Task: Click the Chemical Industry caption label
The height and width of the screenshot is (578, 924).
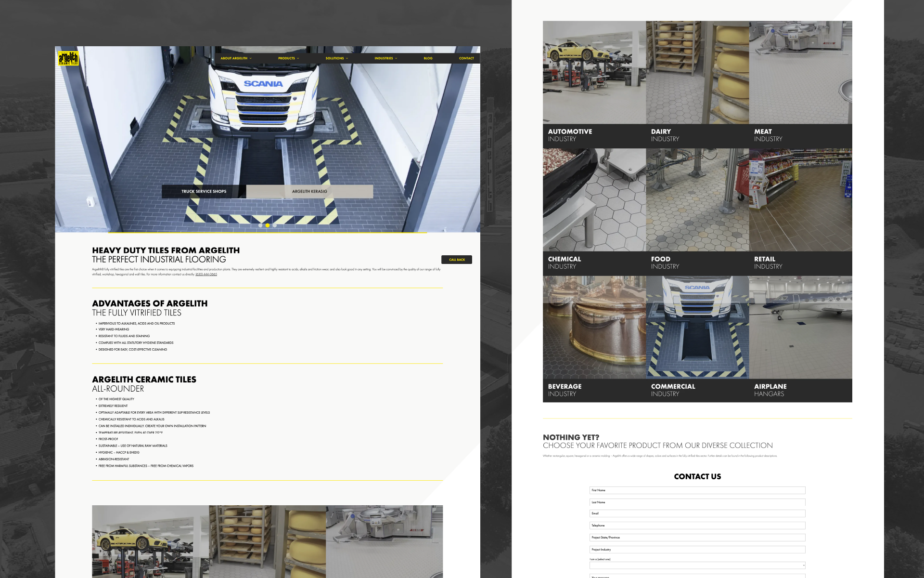Action: [x=565, y=263]
